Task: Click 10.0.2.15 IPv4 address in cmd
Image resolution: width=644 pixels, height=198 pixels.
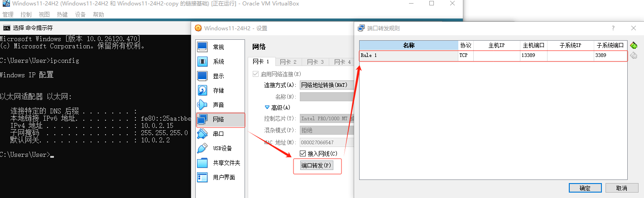Action: point(157,126)
